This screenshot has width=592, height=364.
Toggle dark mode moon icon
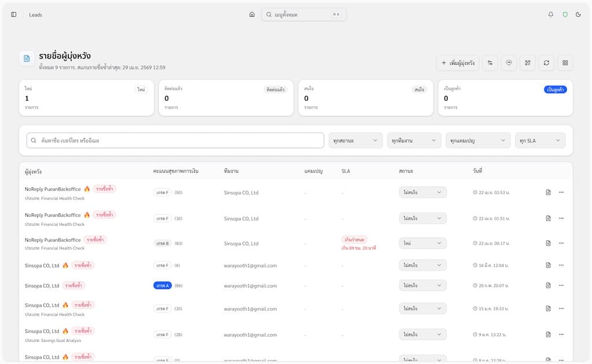coord(578,14)
